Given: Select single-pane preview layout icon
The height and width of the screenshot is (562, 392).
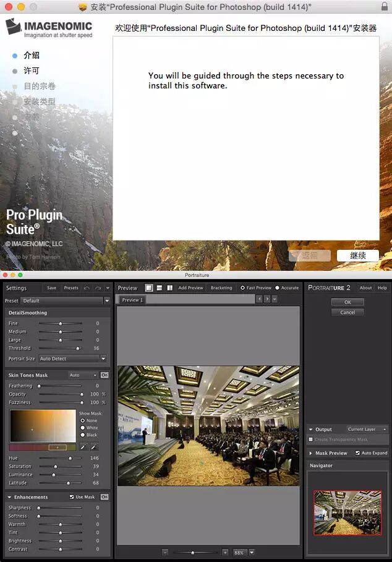Looking at the screenshot, I should coord(149,288).
